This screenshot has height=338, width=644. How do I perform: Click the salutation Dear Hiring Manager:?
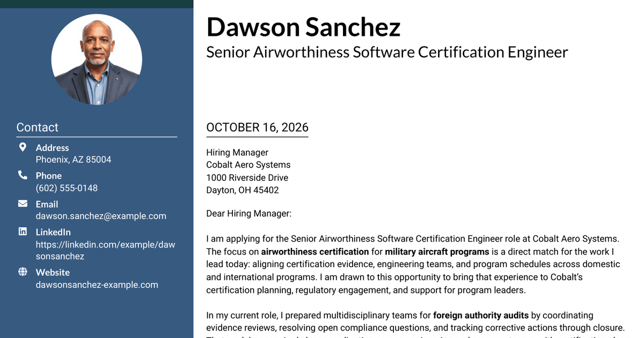(248, 214)
